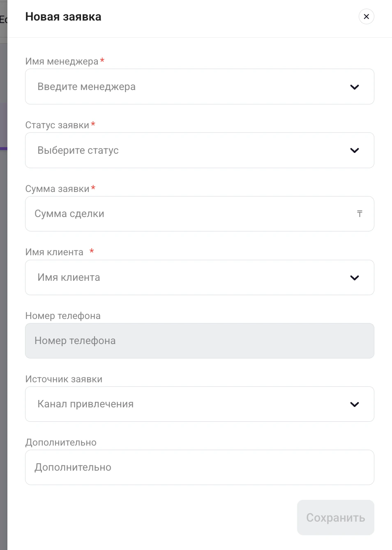
Task: Click the chevron icon on status field
Action: [354, 150]
